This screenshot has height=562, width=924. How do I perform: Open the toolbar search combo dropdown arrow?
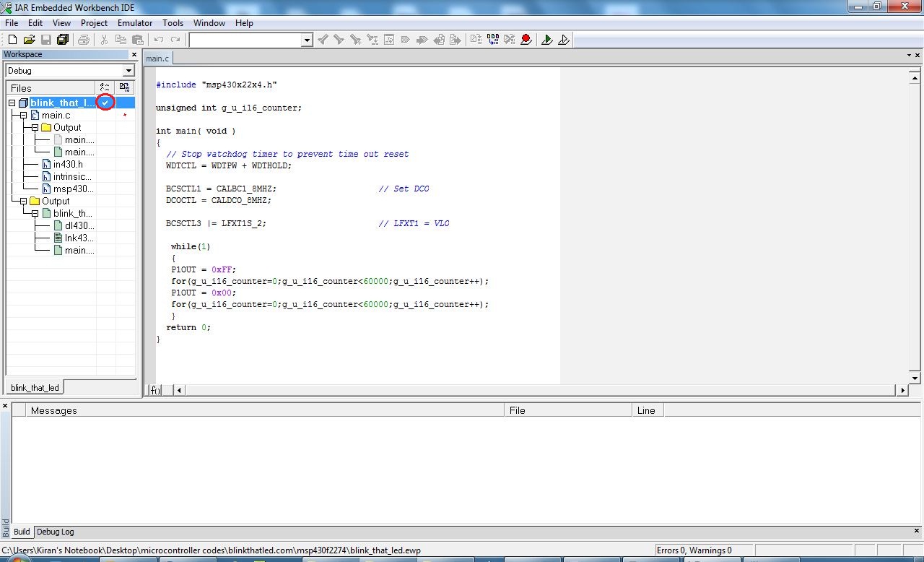308,40
